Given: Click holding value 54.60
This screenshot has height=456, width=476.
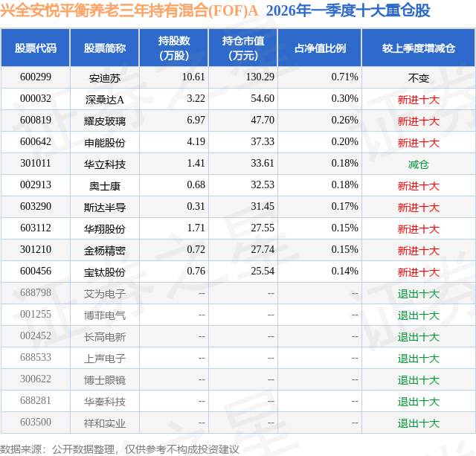Looking at the screenshot, I should (x=263, y=98).
